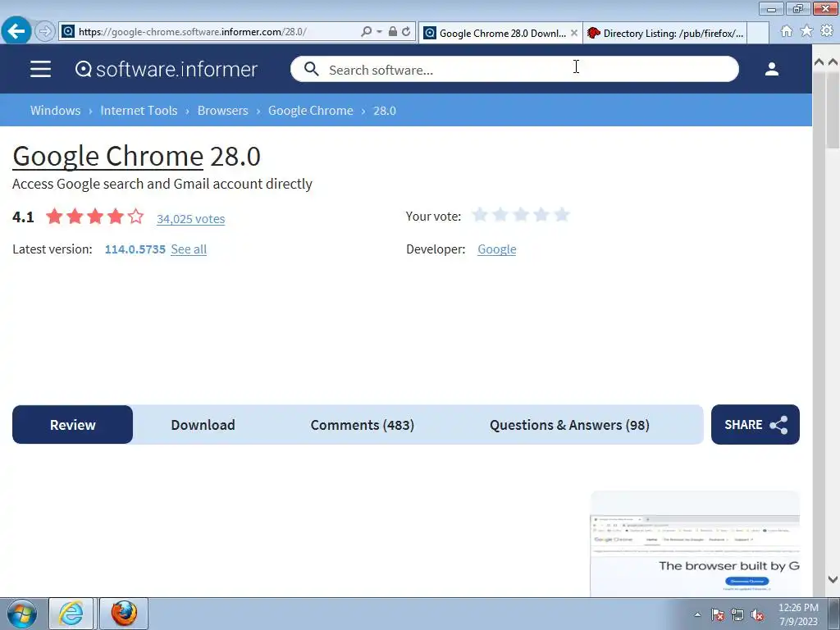Rate five stars in Your vote
Viewport: 840px width, 630px height.
pos(561,215)
